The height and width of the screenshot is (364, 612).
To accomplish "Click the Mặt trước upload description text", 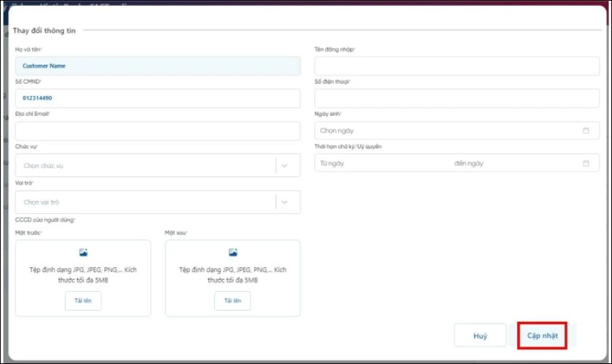I will pyautogui.click(x=83, y=274).
